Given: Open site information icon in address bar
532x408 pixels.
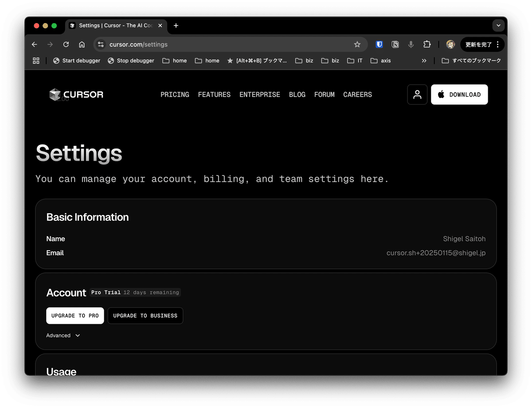Looking at the screenshot, I should coord(101,44).
